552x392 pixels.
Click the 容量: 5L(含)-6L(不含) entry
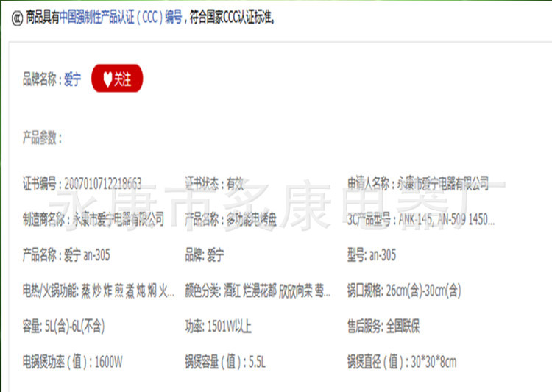tap(64, 327)
